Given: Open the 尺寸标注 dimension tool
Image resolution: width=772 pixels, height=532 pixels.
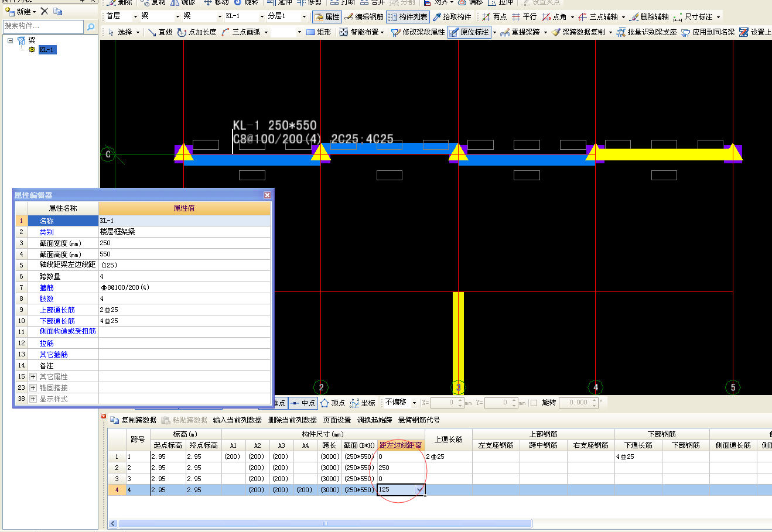Looking at the screenshot, I should (694, 16).
